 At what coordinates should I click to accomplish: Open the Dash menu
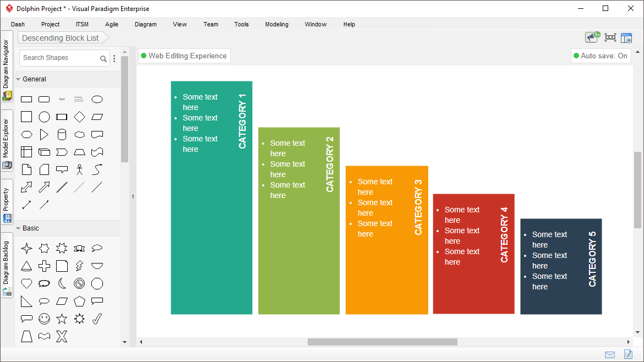click(18, 24)
